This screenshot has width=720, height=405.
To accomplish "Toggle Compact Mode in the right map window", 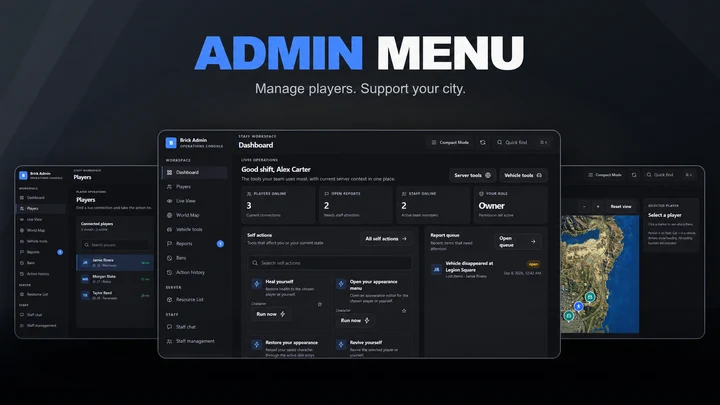I will click(605, 175).
